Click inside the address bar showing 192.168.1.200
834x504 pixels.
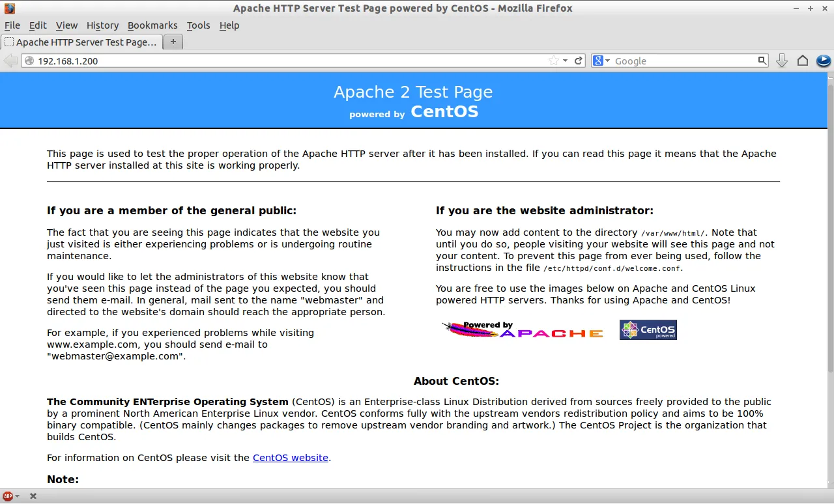[x=261, y=61]
